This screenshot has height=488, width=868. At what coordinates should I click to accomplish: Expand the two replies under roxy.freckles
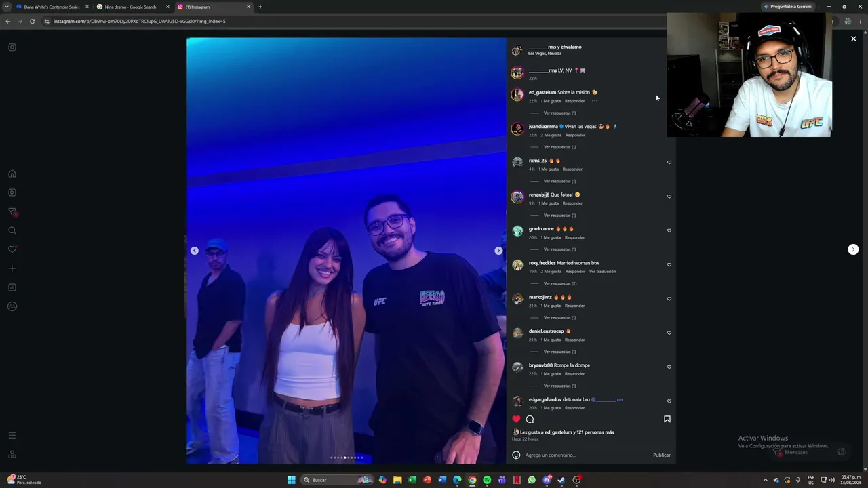560,283
